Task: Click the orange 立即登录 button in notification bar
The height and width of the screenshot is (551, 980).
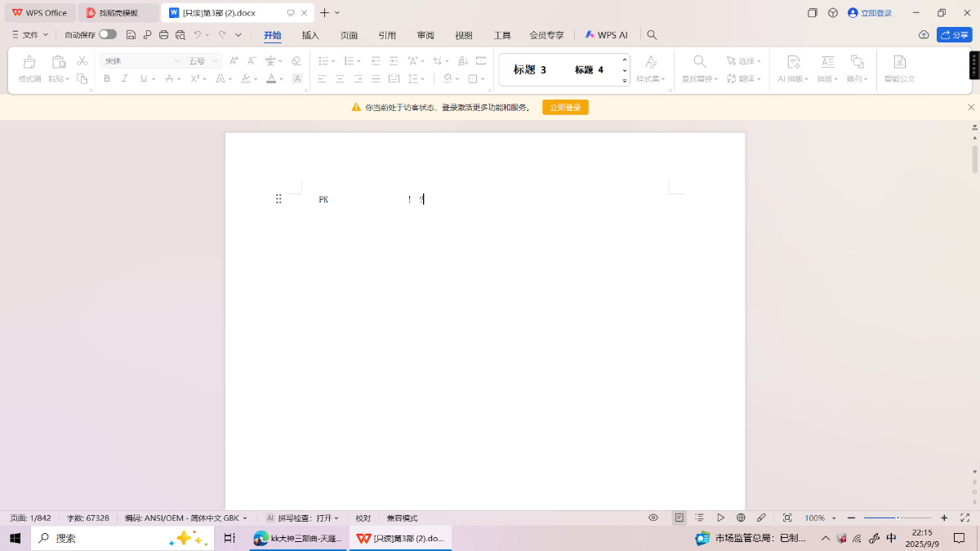Action: pos(565,107)
